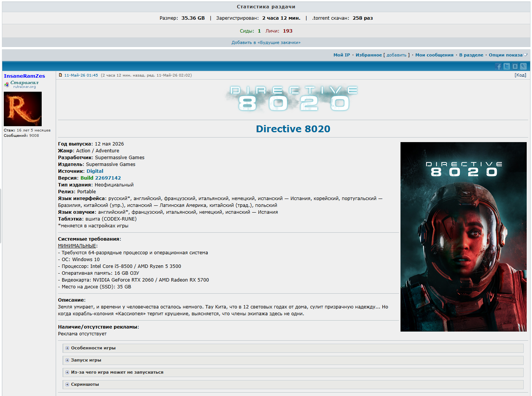
Task: Open the Избранное link
Action: pos(369,55)
